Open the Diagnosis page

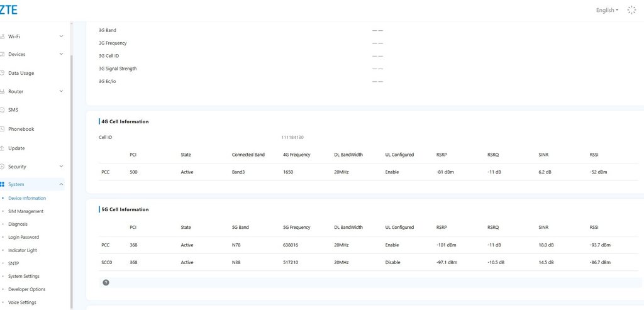point(18,224)
